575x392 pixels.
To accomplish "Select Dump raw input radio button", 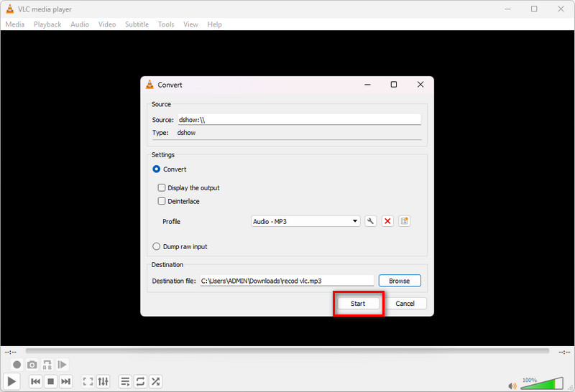I will [x=156, y=246].
